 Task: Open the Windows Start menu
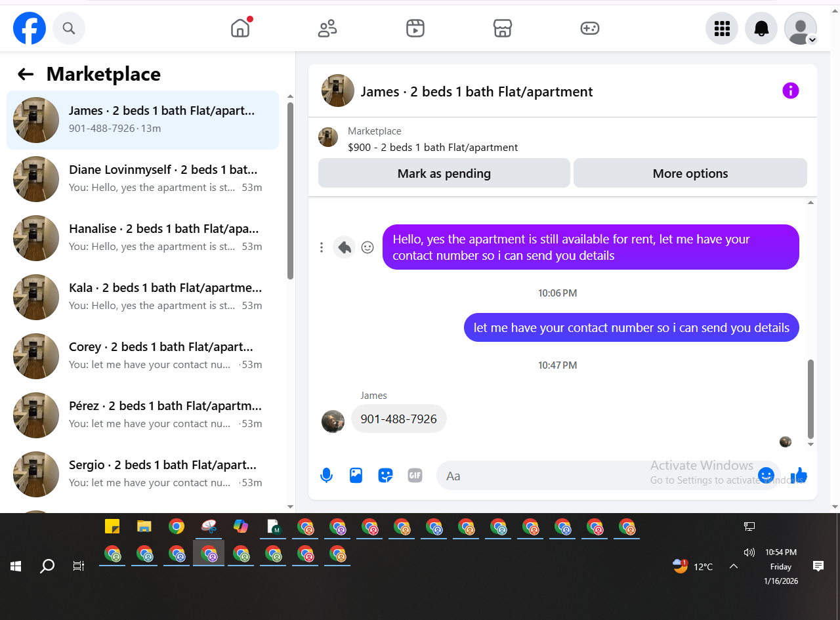tap(16, 566)
